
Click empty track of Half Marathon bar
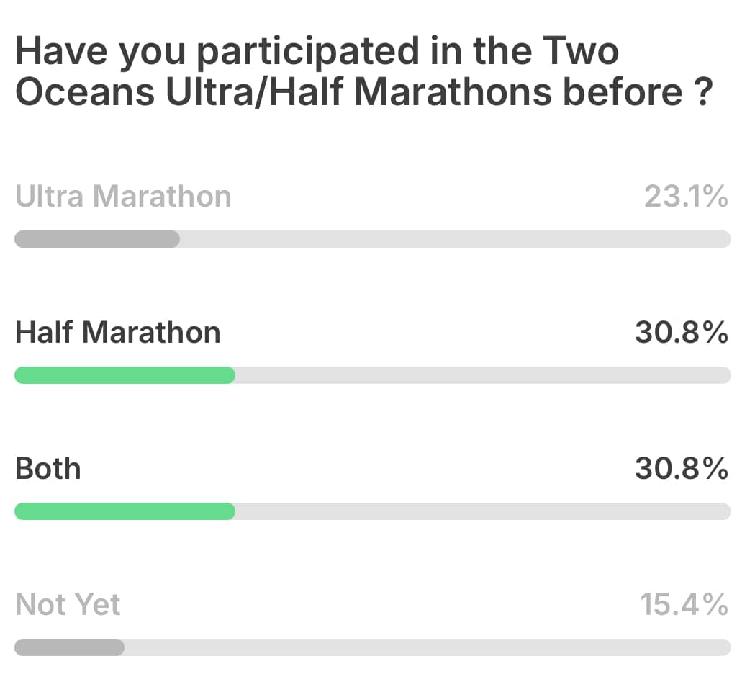pos(483,375)
